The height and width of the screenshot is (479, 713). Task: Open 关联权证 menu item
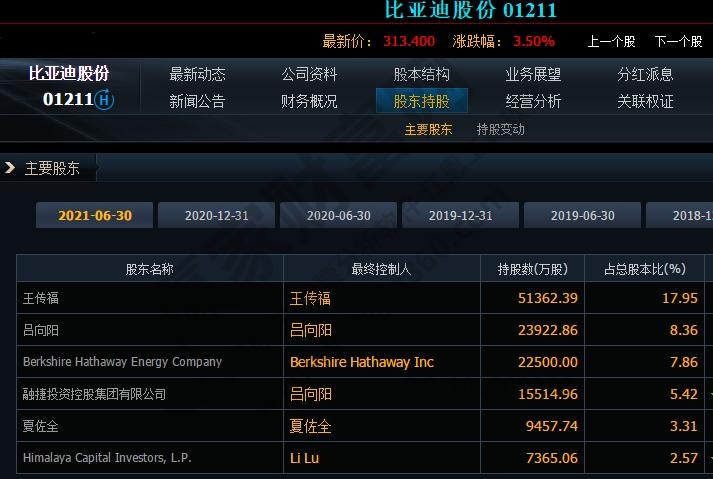point(645,101)
